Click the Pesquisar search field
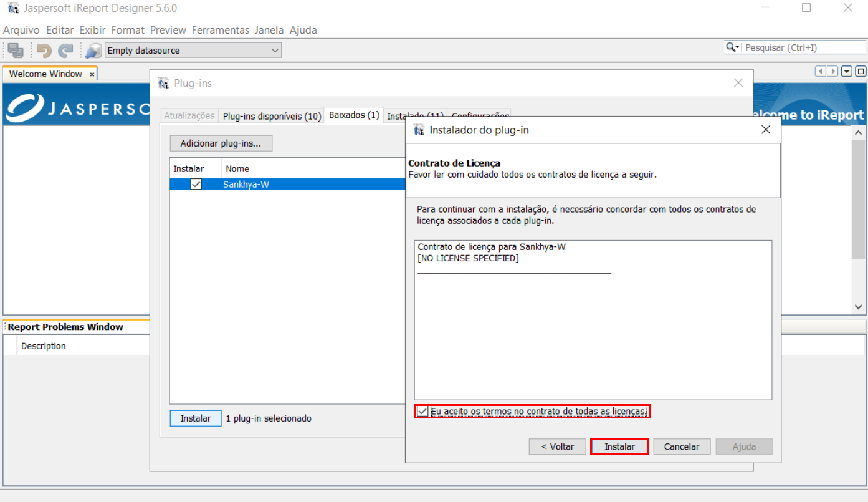The height and width of the screenshot is (502, 868). (804, 47)
